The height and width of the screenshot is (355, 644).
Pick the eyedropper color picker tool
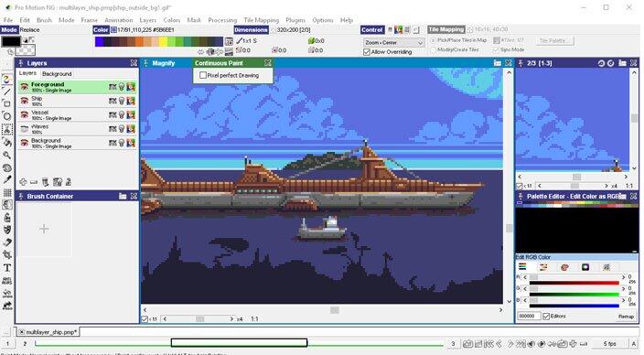tap(7, 180)
